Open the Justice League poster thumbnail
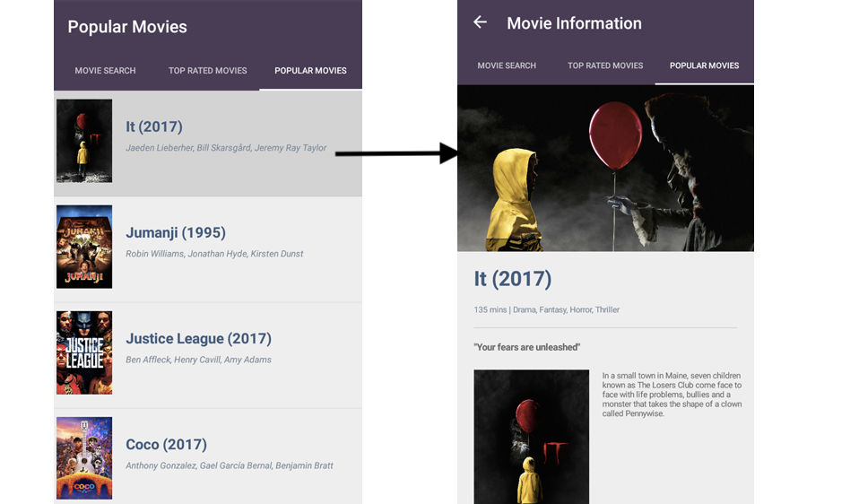The height and width of the screenshot is (504, 859). [x=84, y=352]
